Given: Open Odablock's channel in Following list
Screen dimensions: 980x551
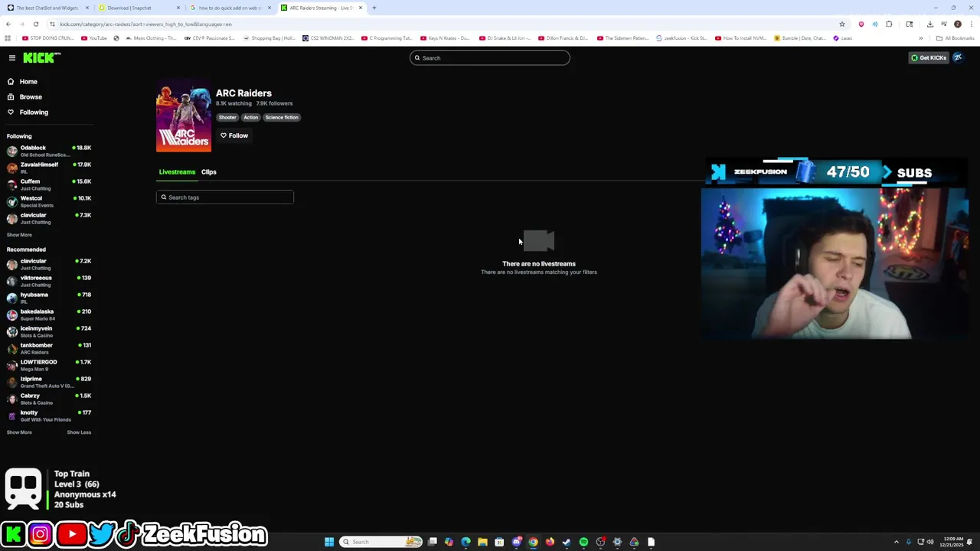Looking at the screenshot, I should pos(49,151).
